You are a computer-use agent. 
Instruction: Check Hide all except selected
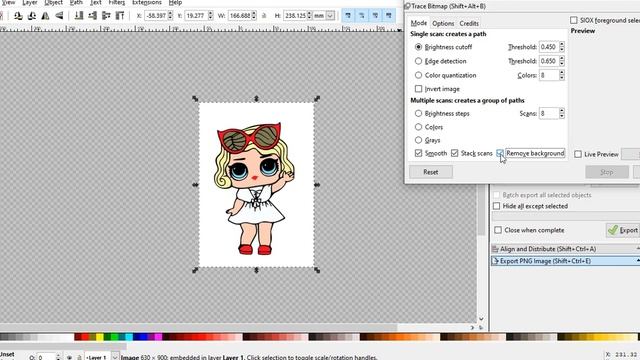[497, 206]
